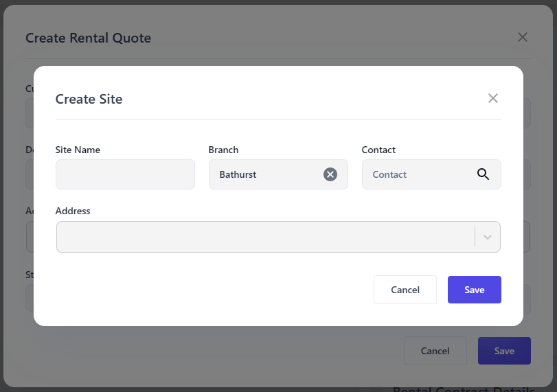This screenshot has height=392, width=557.
Task: Save the new site
Action: (x=474, y=290)
